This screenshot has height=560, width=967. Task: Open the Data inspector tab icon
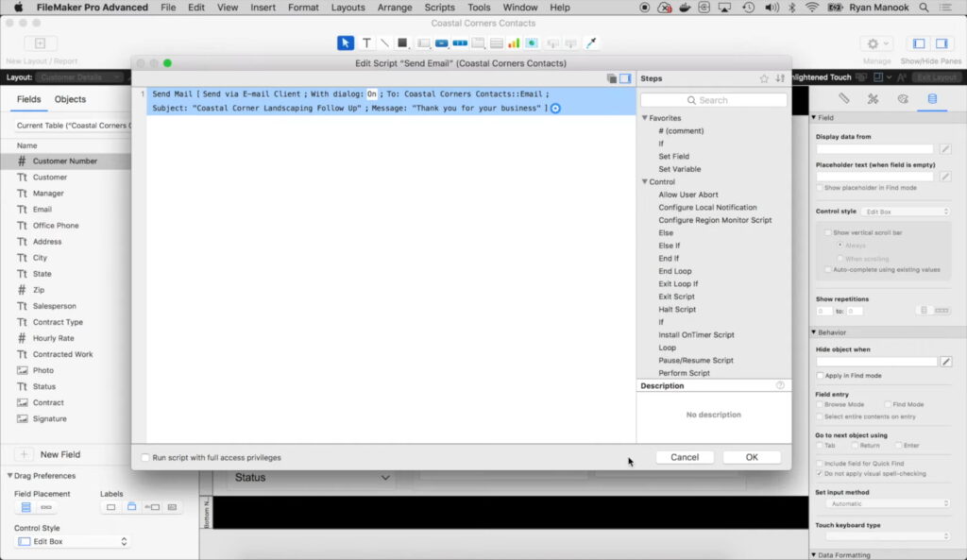pos(932,98)
